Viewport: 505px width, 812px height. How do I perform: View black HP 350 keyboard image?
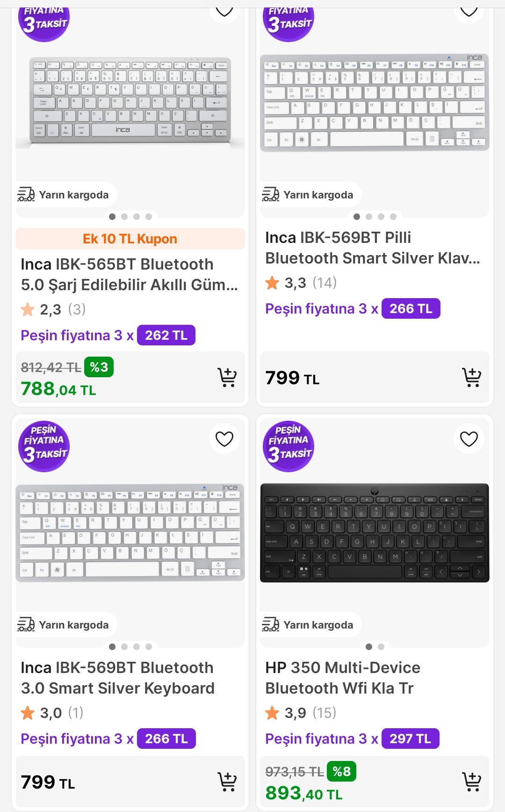pos(375,533)
